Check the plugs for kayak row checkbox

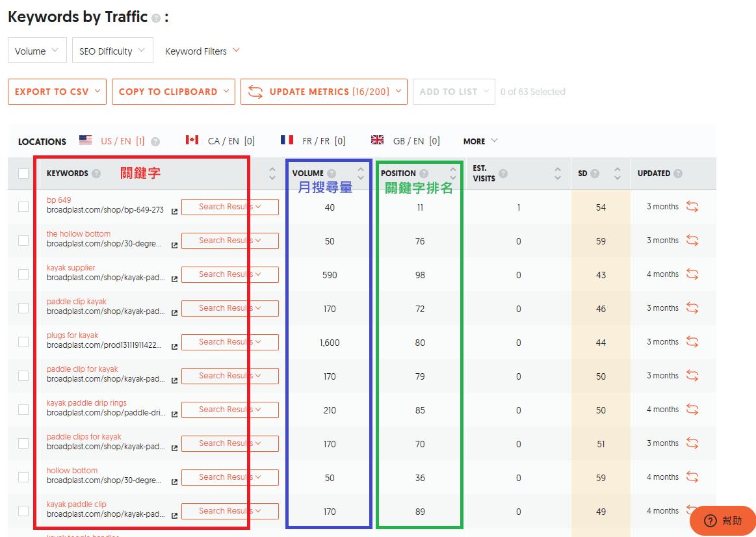point(23,342)
